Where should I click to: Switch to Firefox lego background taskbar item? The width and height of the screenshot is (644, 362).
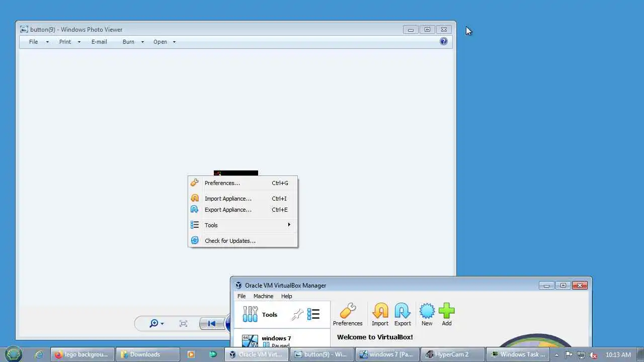82,354
